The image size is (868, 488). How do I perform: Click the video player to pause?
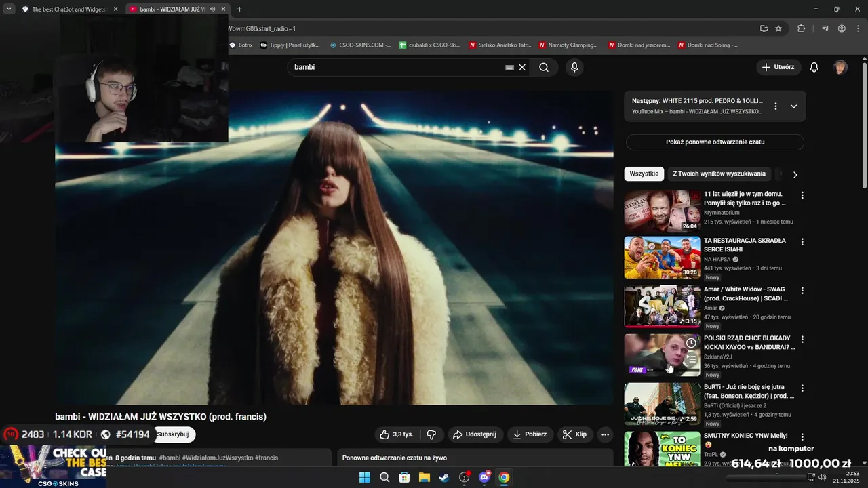334,248
